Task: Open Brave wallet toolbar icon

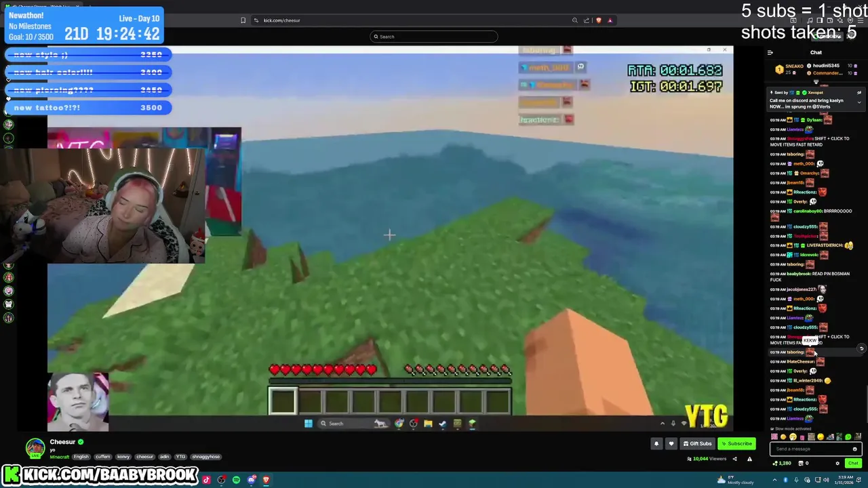Action: [x=829, y=20]
